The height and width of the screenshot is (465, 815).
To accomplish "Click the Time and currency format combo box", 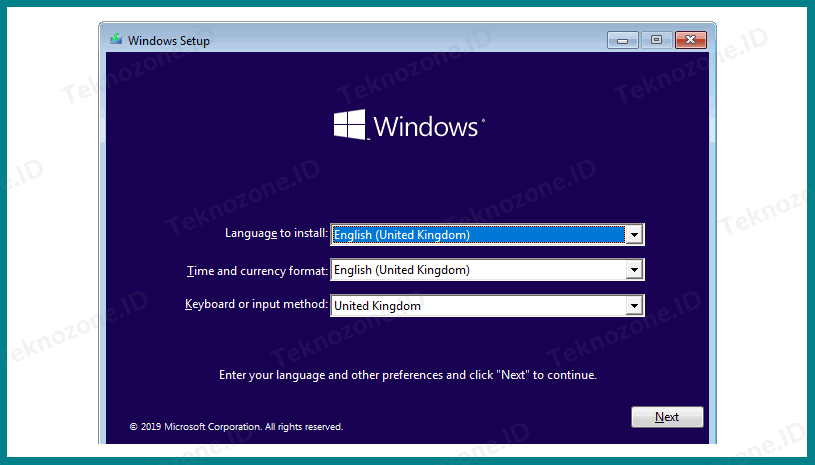I will coord(487,270).
